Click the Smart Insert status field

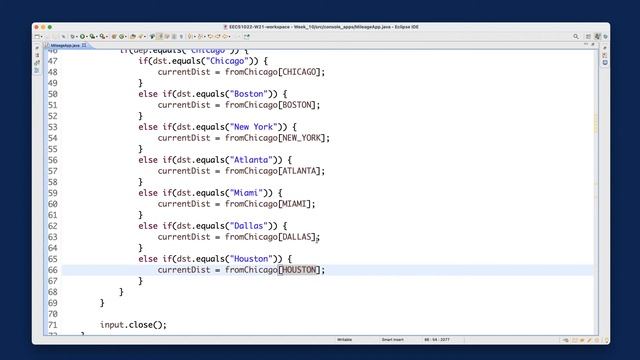[x=393, y=340]
